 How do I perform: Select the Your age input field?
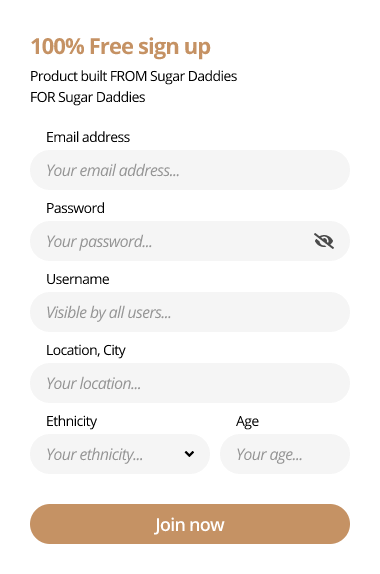pos(285,454)
